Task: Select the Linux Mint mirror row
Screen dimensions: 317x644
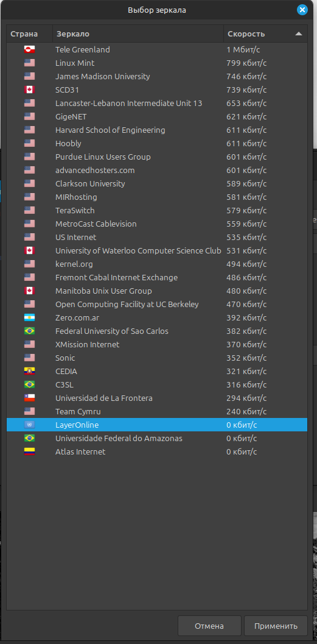Action: [x=157, y=63]
